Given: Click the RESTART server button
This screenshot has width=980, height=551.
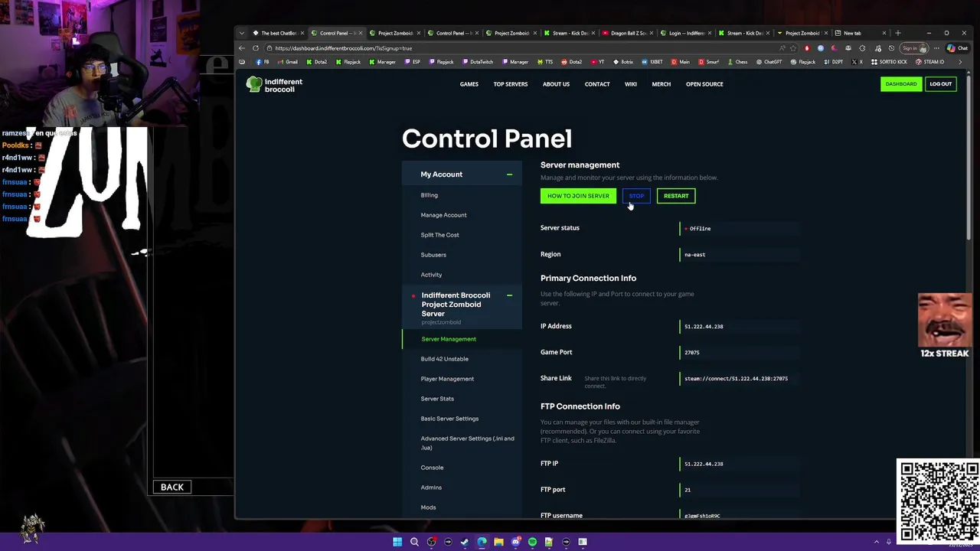Looking at the screenshot, I should click(676, 196).
